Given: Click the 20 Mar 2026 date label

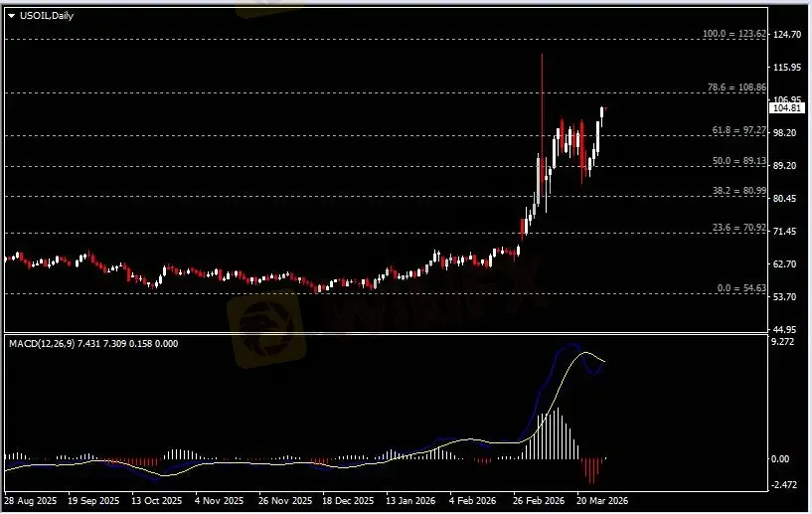Looking at the screenshot, I should point(602,501).
